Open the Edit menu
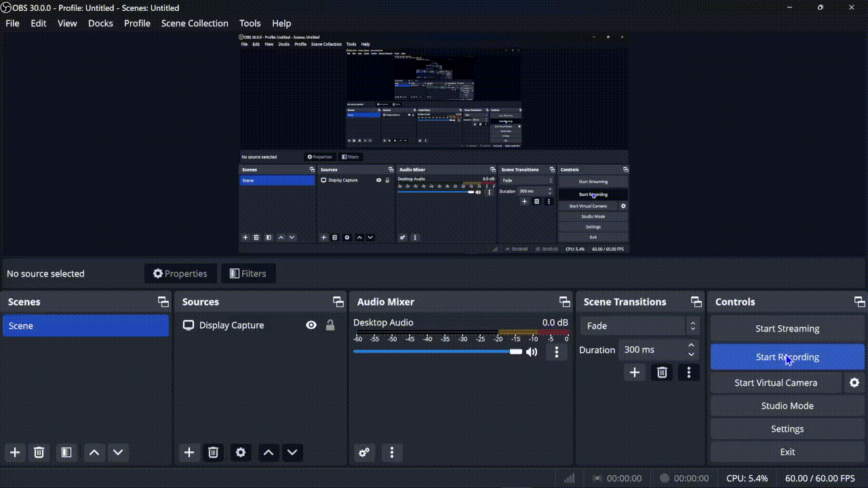 (39, 23)
